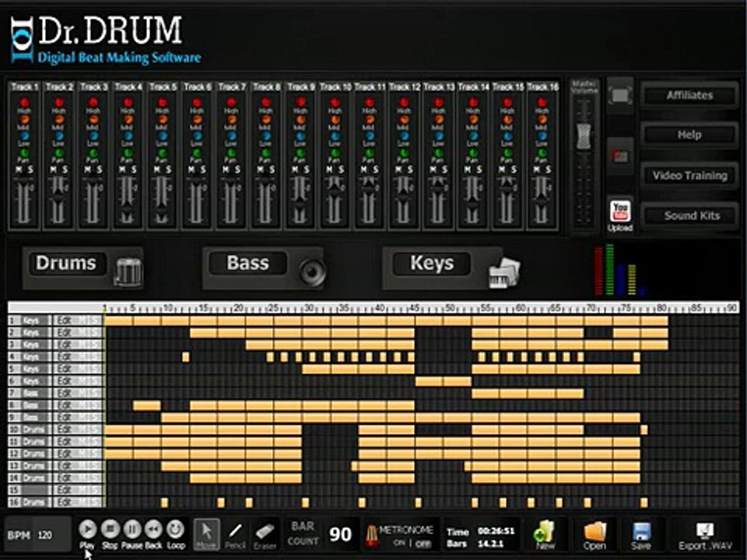Solo Track 1 with its S button
The width and height of the screenshot is (747, 560).
[30, 170]
